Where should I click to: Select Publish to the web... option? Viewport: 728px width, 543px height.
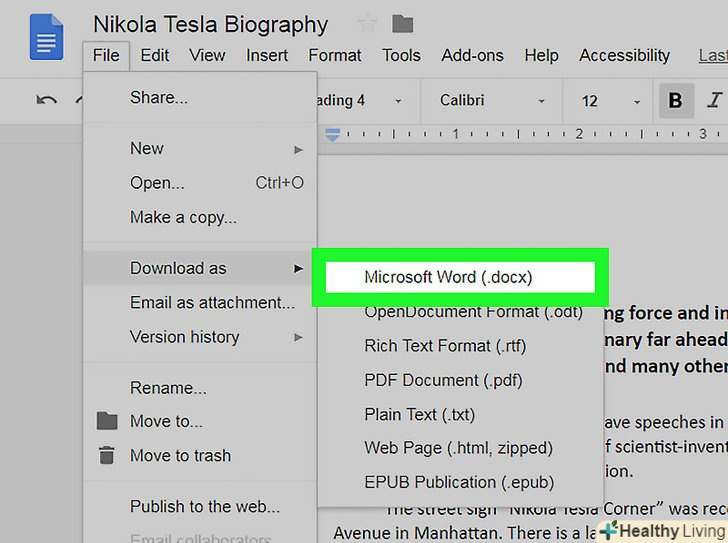pos(200,506)
